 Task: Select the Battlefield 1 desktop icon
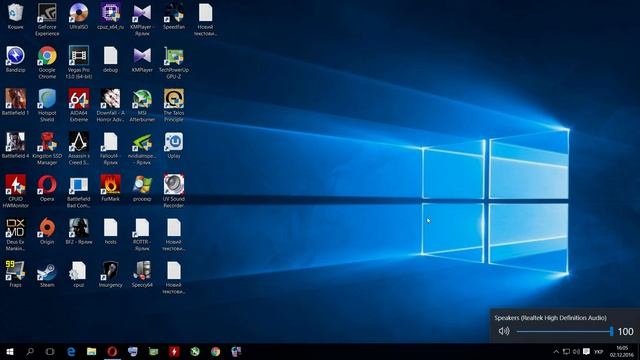tap(16, 102)
